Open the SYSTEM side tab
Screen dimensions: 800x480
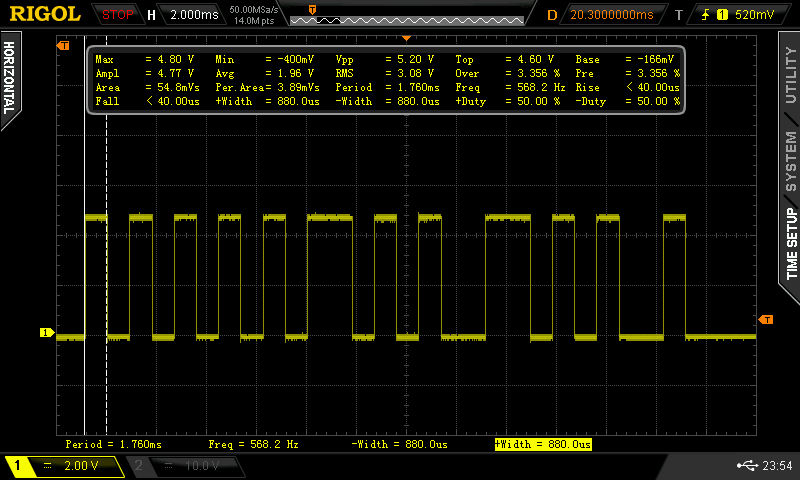(x=790, y=161)
